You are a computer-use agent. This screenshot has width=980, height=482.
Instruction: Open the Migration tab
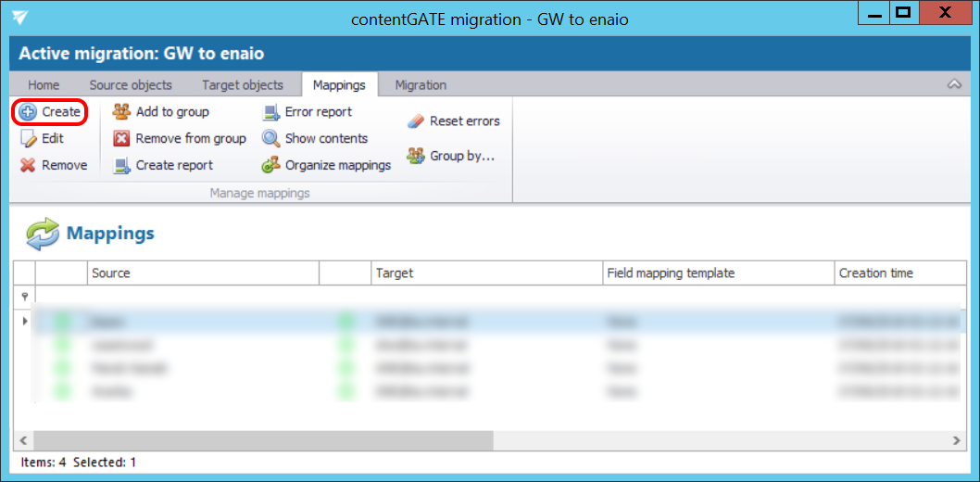(x=421, y=85)
